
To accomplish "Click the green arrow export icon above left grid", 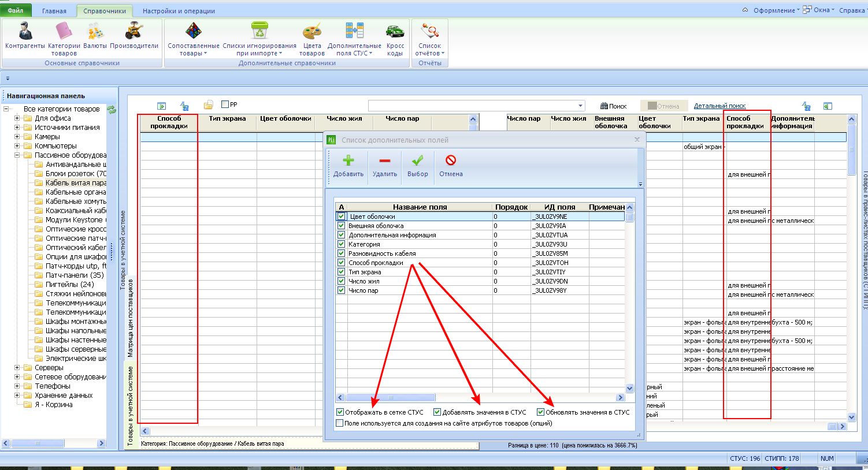I will [x=162, y=106].
